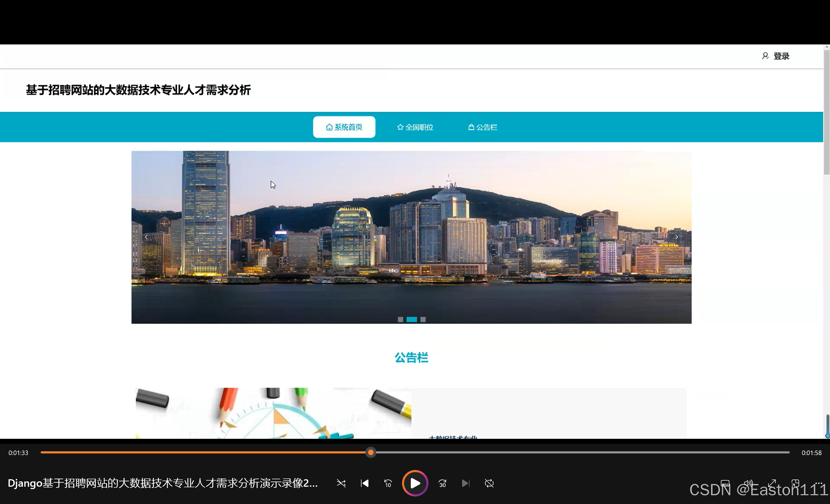Image resolution: width=830 pixels, height=504 pixels.
Task: Switch to mini player view
Action: coord(795,484)
